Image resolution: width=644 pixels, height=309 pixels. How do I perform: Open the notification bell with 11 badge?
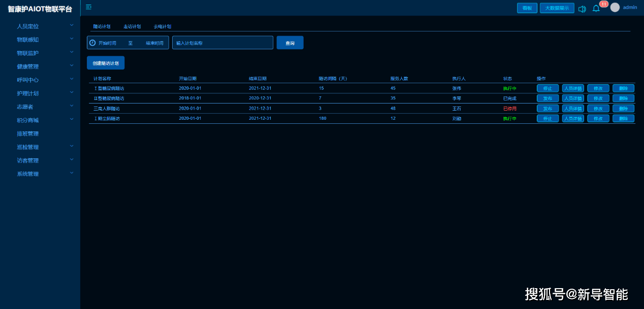click(596, 9)
